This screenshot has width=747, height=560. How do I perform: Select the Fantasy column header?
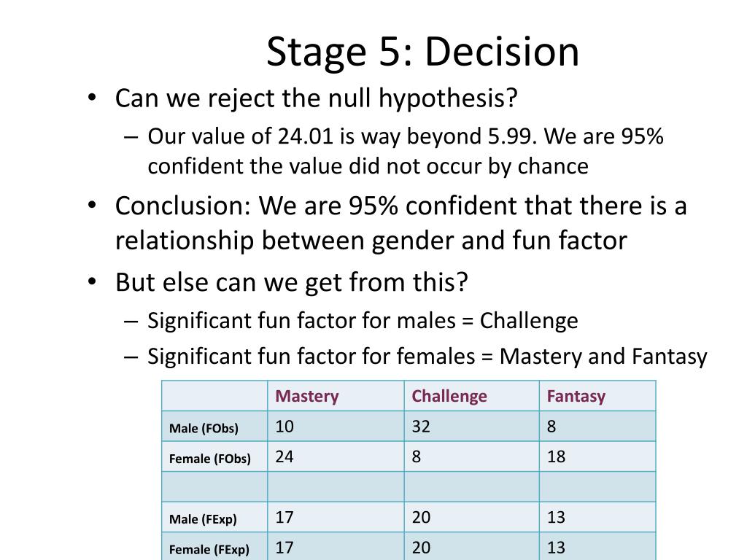(576, 396)
